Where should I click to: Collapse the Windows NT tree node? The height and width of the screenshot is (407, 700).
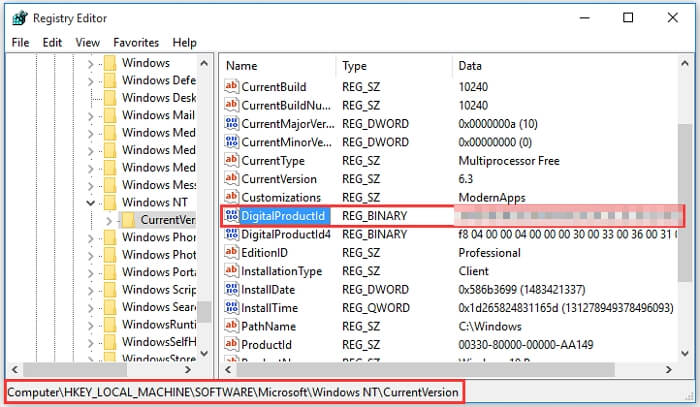pyautogui.click(x=91, y=202)
